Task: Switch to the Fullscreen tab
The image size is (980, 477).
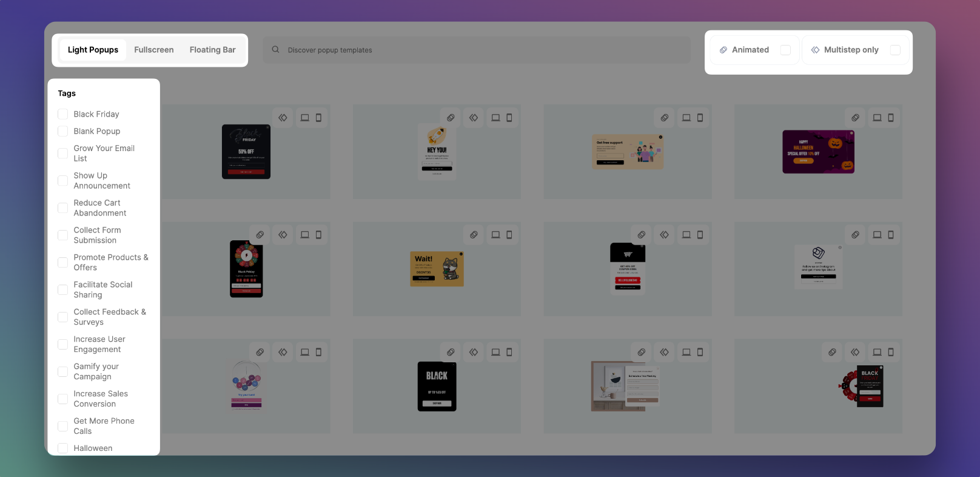Action: point(154,50)
